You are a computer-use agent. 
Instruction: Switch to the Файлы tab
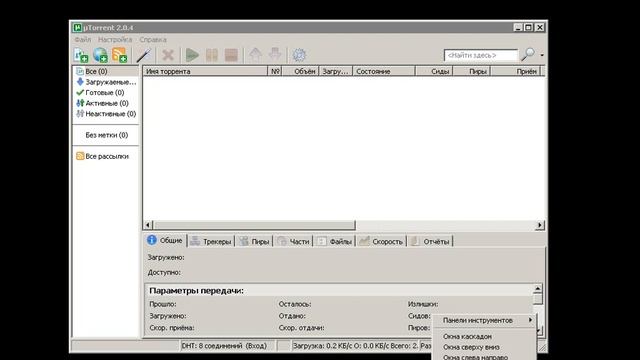point(334,241)
